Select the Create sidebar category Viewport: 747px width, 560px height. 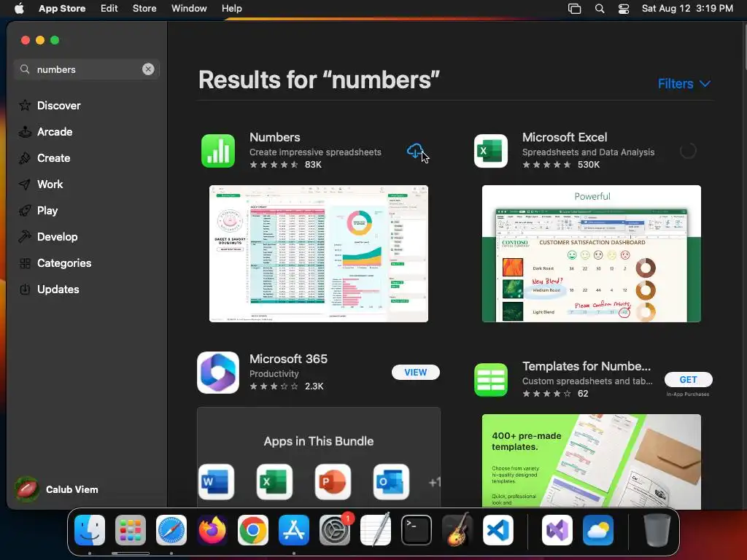point(53,157)
